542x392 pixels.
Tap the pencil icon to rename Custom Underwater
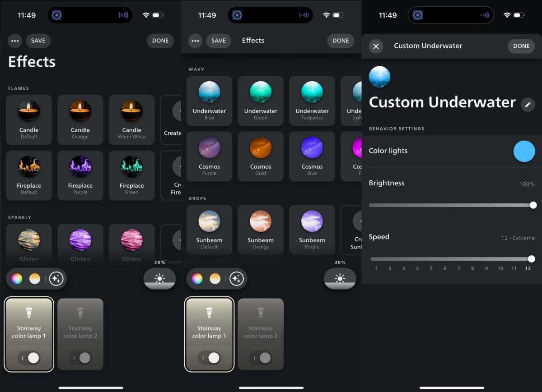click(528, 105)
